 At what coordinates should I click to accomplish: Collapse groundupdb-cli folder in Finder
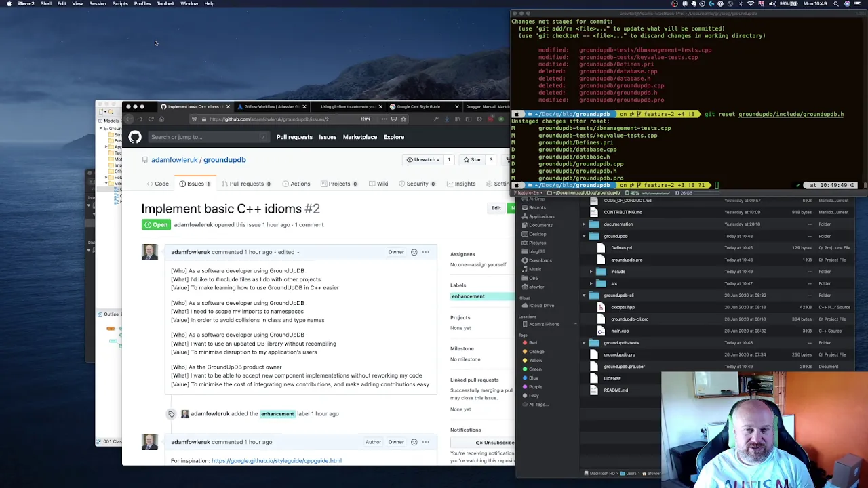585,296
